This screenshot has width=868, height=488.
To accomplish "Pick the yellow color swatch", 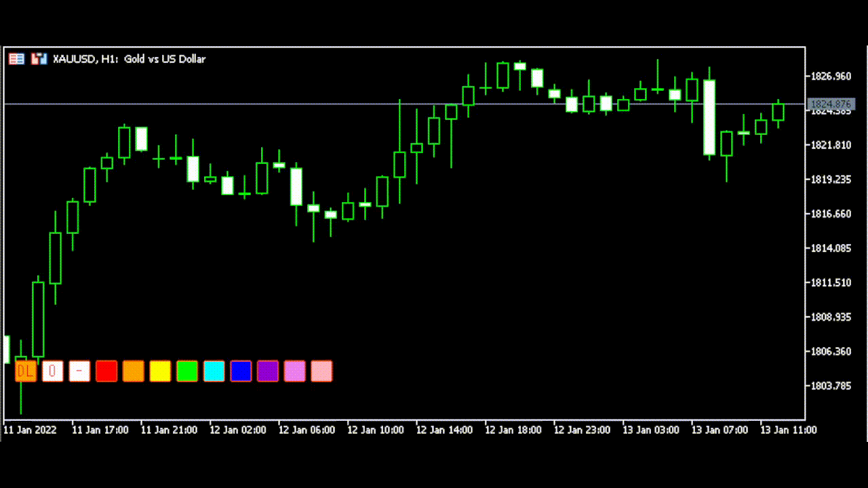I will pos(160,371).
